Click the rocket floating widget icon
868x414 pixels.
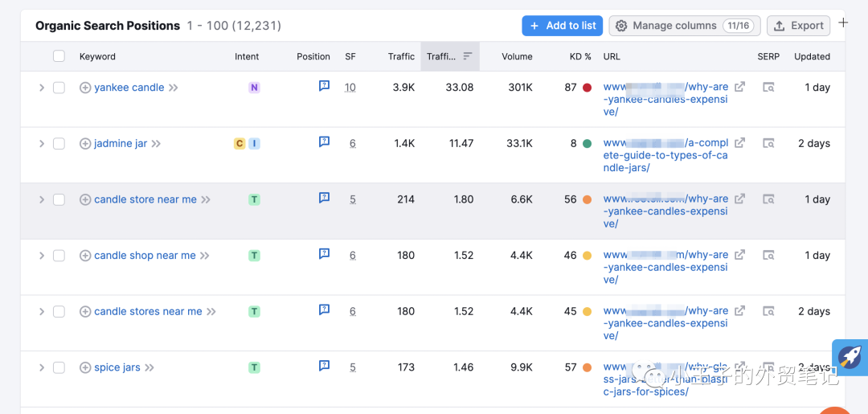[850, 356]
